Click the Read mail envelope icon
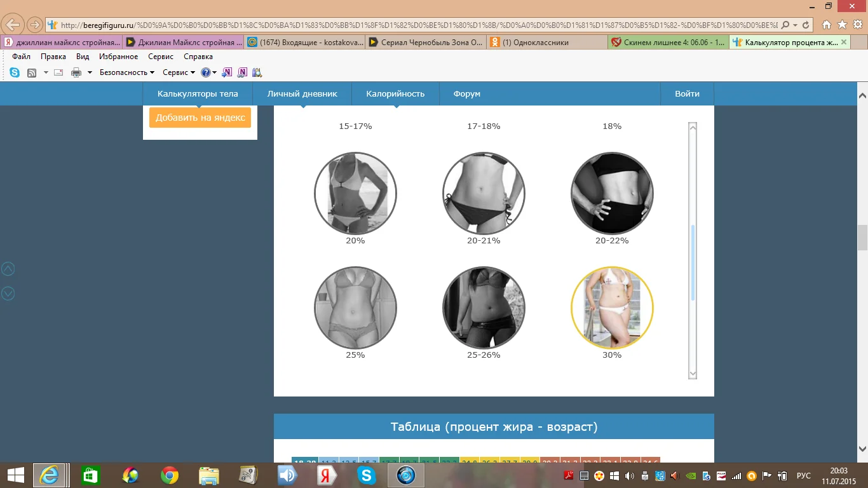The height and width of the screenshot is (488, 868). [58, 72]
